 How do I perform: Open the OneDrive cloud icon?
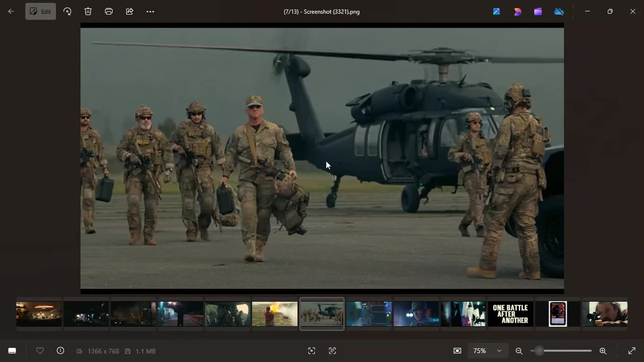[x=558, y=12]
